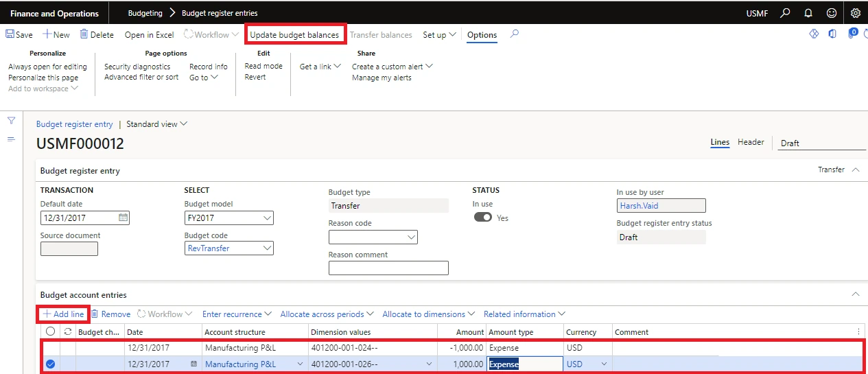Open Related information dropdown
This screenshot has width=868, height=374.
tap(524, 314)
